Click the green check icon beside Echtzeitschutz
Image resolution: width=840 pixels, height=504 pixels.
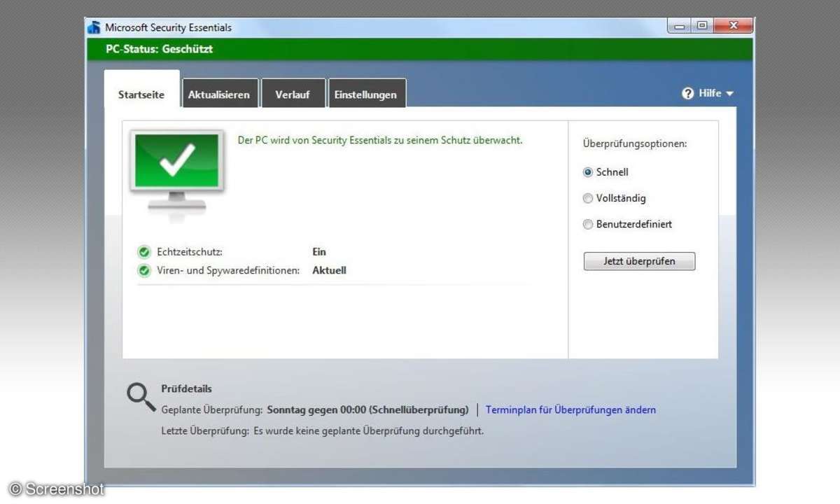coord(144,252)
